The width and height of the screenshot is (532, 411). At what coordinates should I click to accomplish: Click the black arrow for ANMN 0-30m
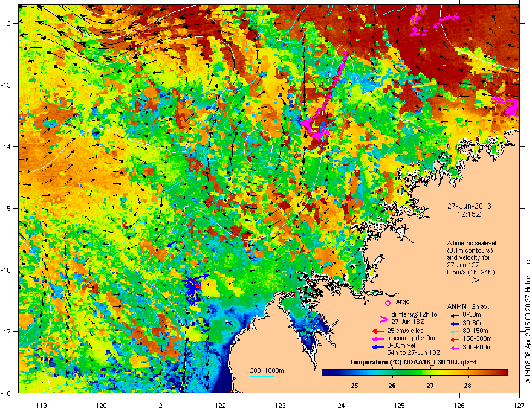(454, 316)
